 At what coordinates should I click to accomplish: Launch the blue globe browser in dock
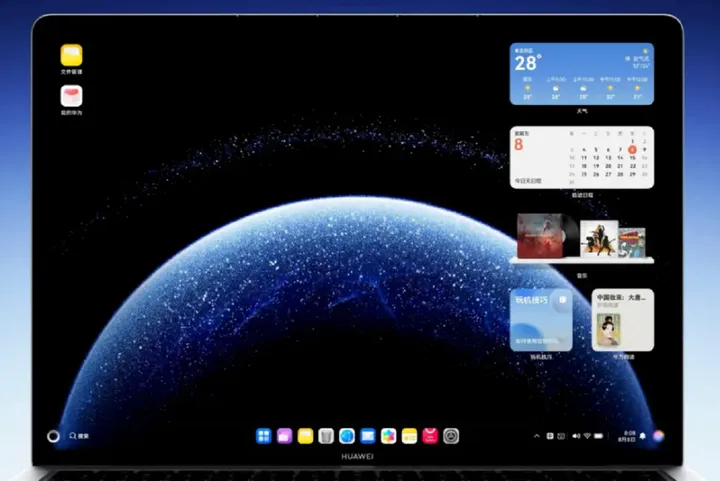pyautogui.click(x=347, y=436)
